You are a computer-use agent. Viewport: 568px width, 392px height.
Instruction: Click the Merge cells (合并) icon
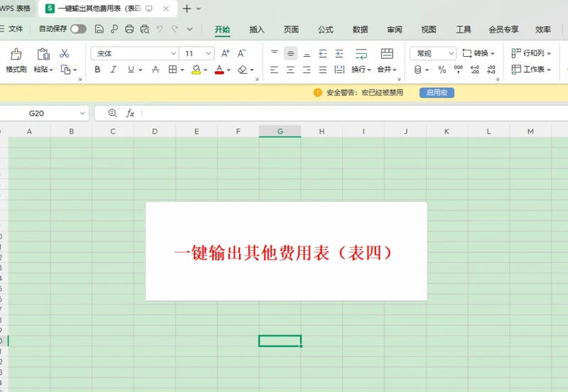pos(387,54)
